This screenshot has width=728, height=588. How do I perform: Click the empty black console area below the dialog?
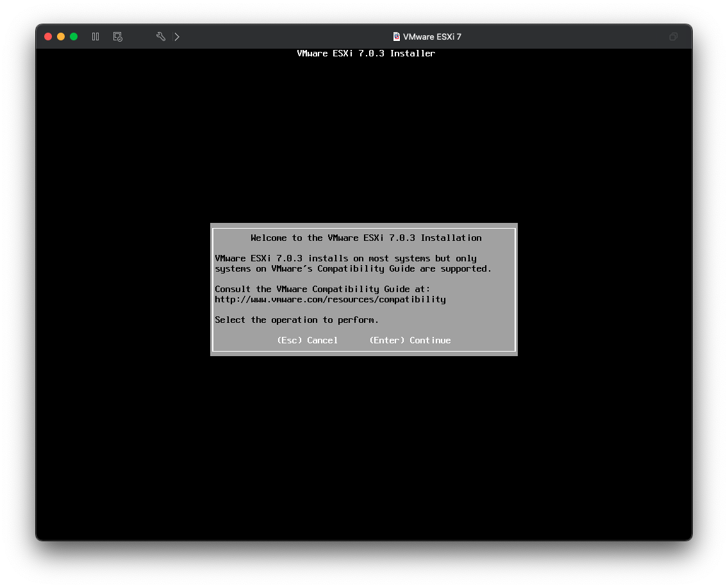(x=364, y=448)
